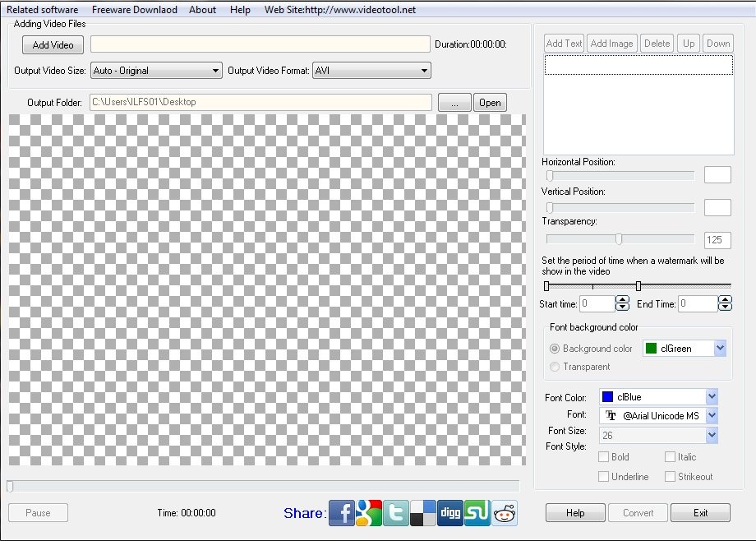Screen dimensions: 756x541
Task: Open the Output Video Format dropdown
Action: pos(371,71)
